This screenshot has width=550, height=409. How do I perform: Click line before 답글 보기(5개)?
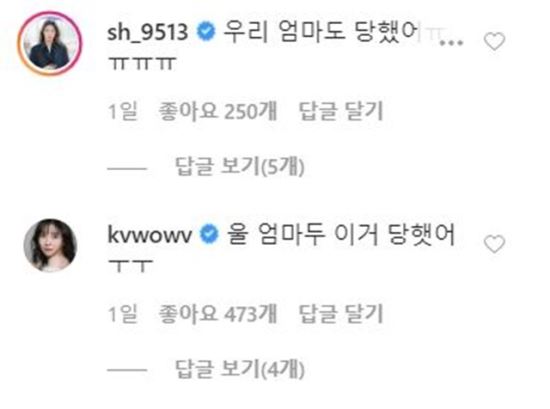[x=127, y=168]
